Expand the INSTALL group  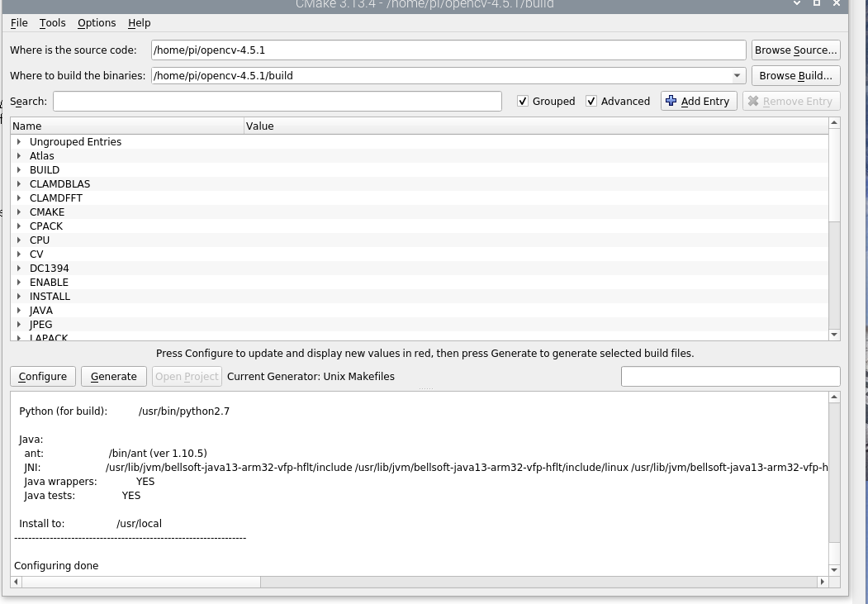(19, 296)
